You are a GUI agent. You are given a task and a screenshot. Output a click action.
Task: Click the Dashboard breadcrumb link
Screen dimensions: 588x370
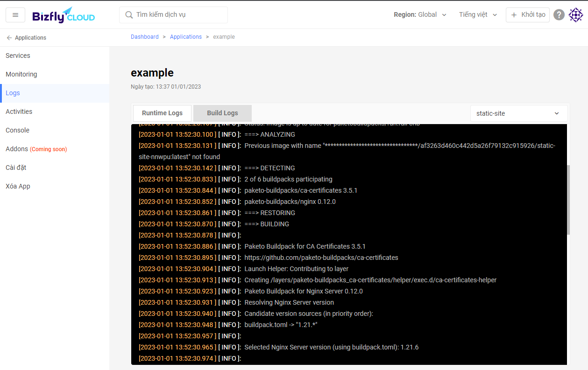145,37
